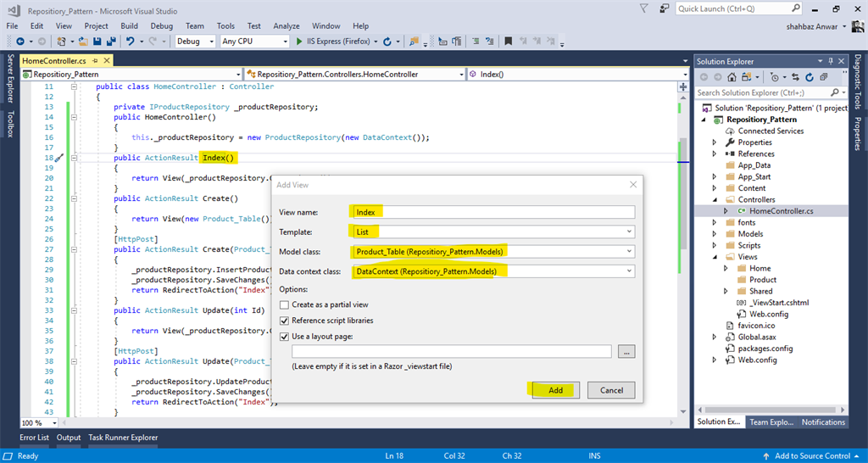The image size is (868, 463).
Task: Click the Add button in dialog
Action: pos(555,390)
